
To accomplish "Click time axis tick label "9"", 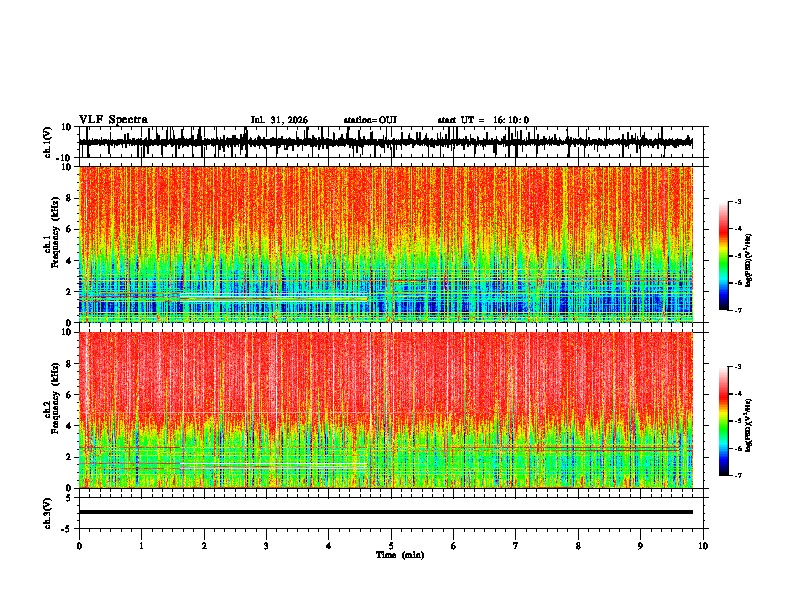I will coord(640,546).
